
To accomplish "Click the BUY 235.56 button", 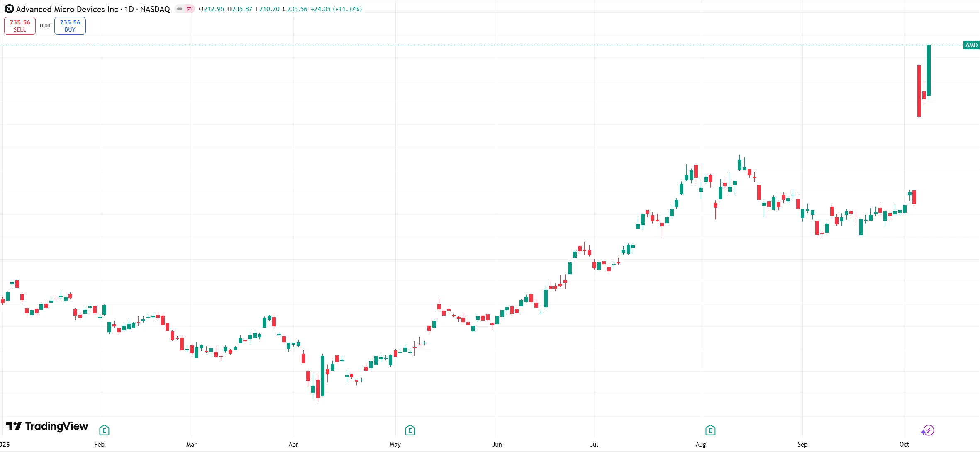I will pos(70,26).
